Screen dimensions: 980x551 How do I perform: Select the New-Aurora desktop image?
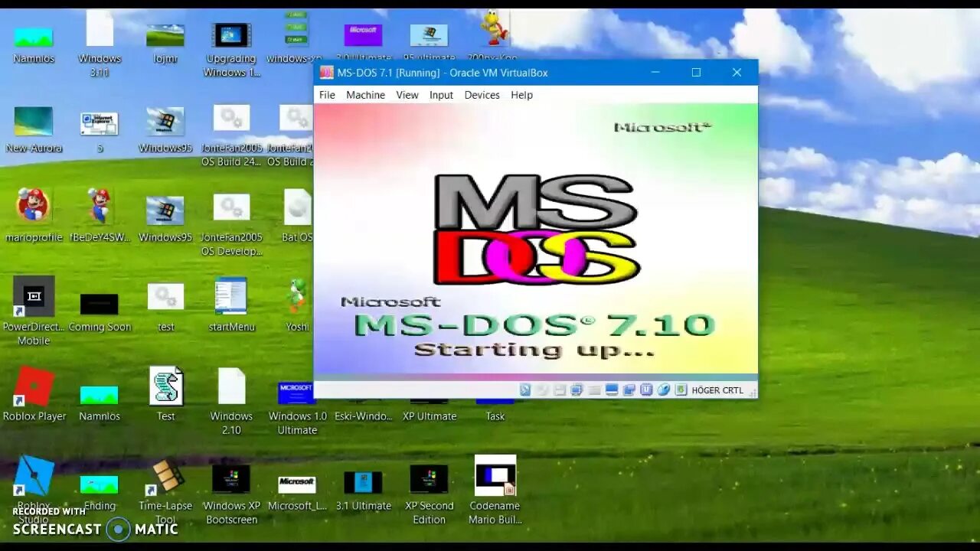pos(34,130)
